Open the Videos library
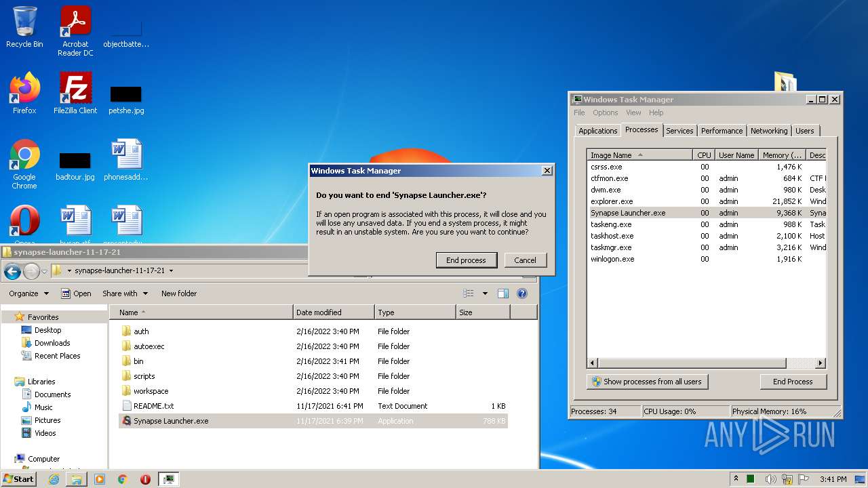The width and height of the screenshot is (868, 488). point(45,433)
